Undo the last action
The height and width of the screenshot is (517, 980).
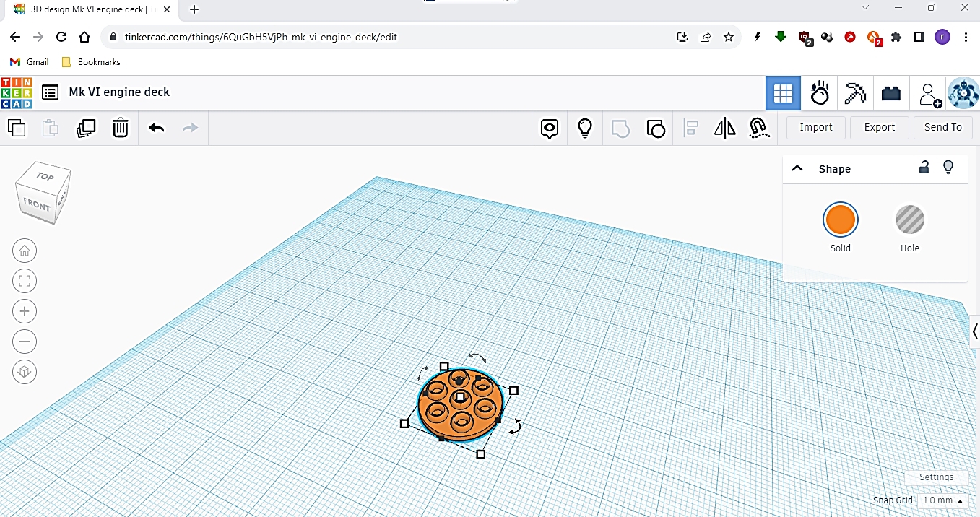tap(157, 128)
